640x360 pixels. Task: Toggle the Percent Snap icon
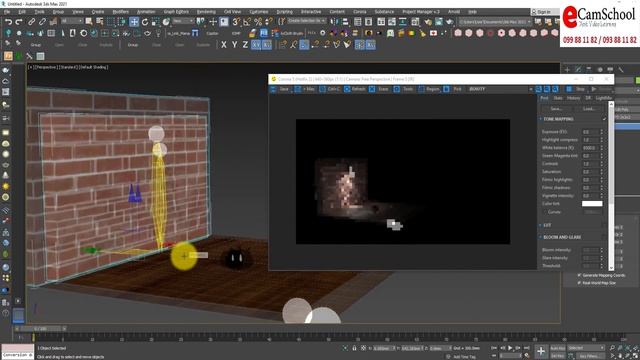point(258,22)
